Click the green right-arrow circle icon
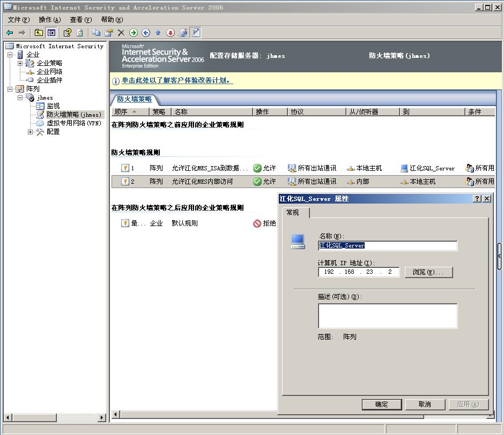Viewport: 504px width, 435px height. 134,33
